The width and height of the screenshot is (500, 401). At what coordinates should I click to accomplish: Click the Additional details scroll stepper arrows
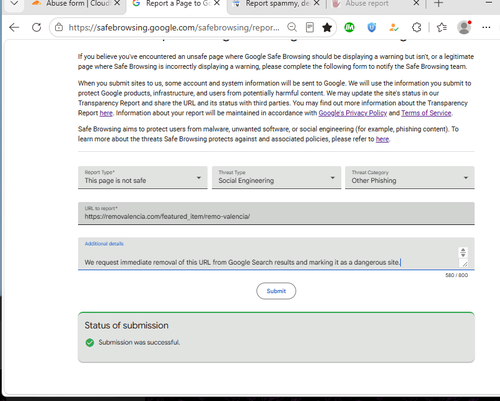pos(463,252)
